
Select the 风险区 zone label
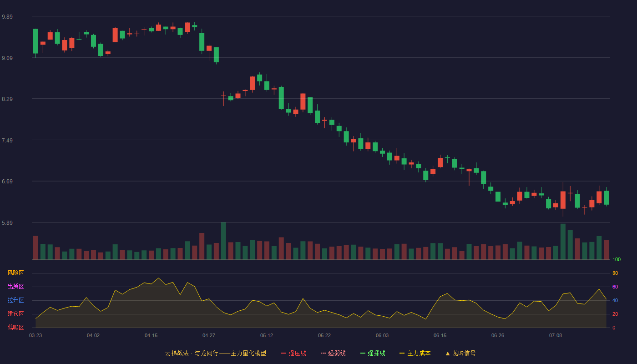point(15,273)
